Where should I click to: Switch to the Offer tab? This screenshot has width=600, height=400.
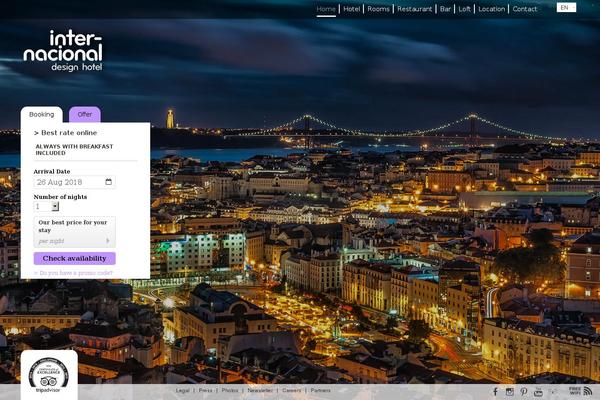tap(85, 114)
